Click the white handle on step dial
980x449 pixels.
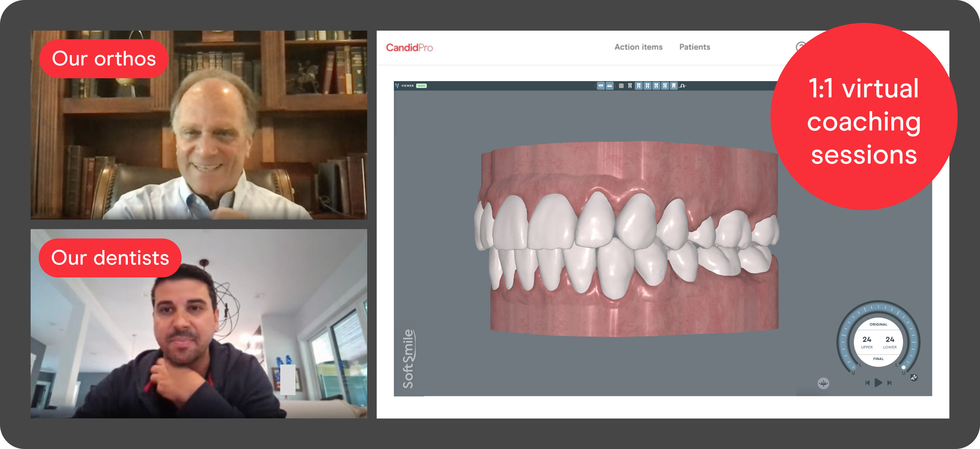(x=903, y=368)
